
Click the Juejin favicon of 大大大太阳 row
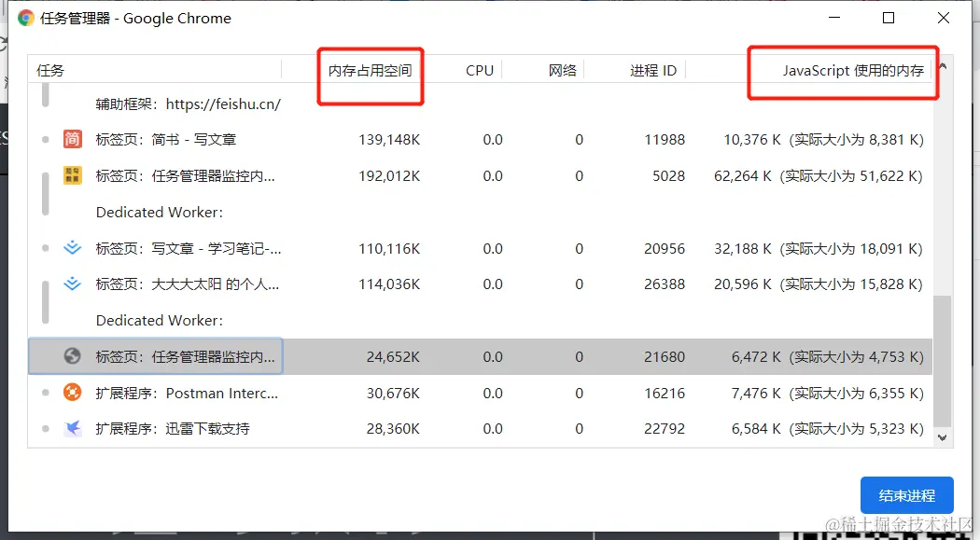[73, 284]
